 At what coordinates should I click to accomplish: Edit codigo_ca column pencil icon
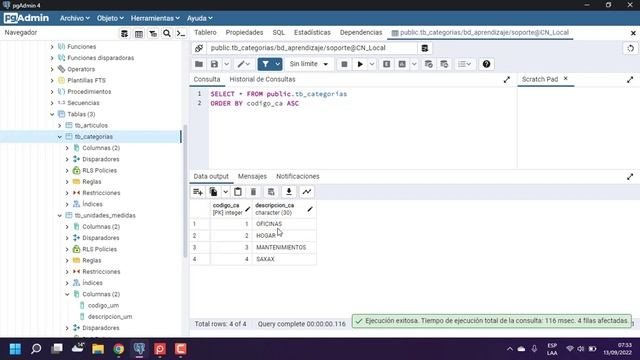tap(247, 209)
